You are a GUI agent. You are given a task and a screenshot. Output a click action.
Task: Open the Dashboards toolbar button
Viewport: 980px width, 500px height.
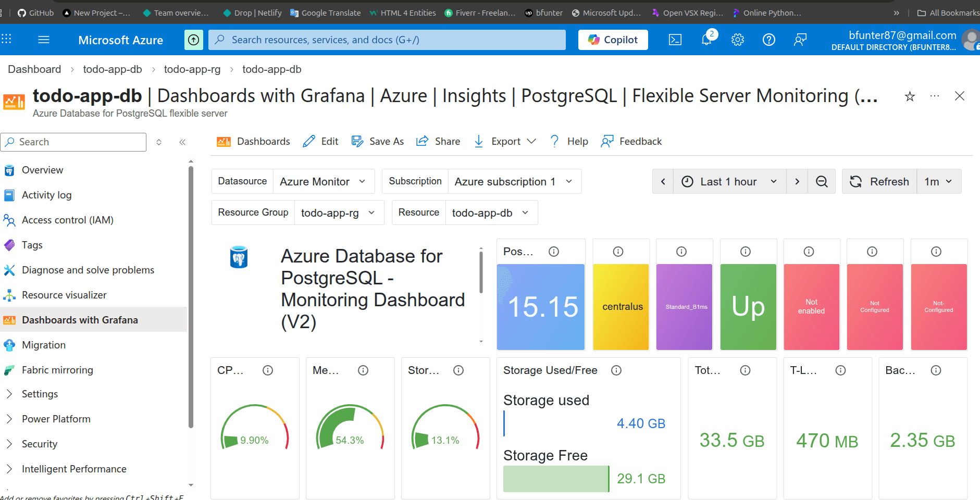coord(253,142)
